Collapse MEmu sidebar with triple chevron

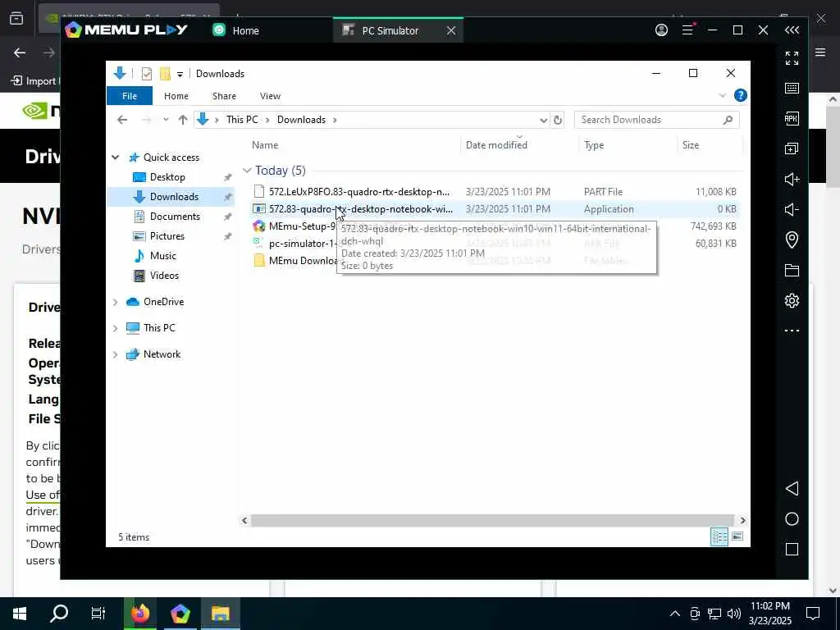pos(792,30)
